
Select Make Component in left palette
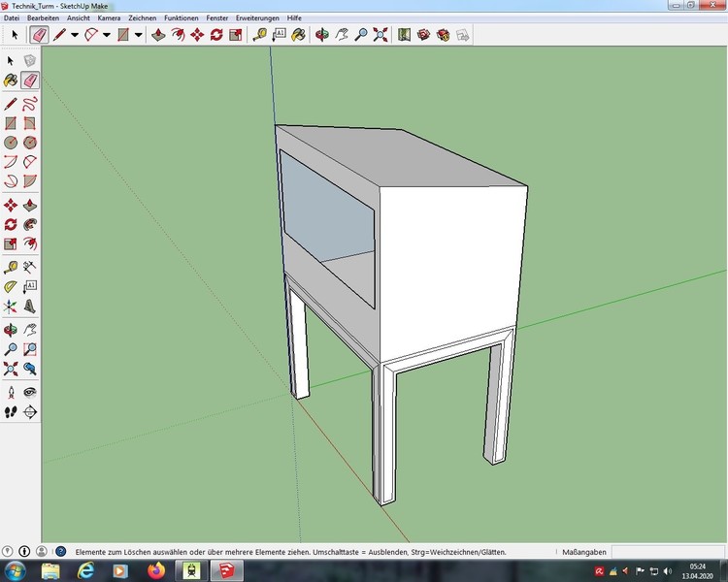pyautogui.click(x=30, y=61)
